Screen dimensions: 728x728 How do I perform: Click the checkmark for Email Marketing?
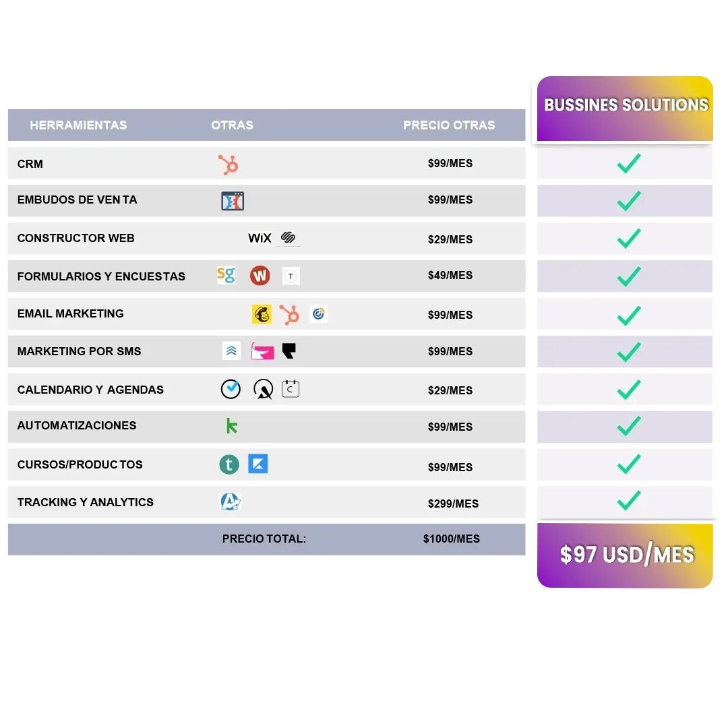(629, 315)
